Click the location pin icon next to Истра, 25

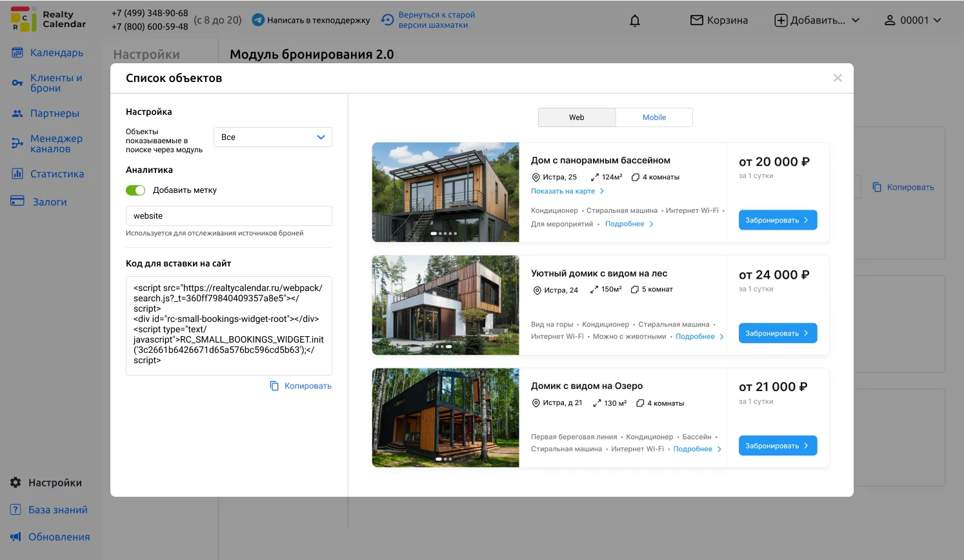pyautogui.click(x=536, y=177)
